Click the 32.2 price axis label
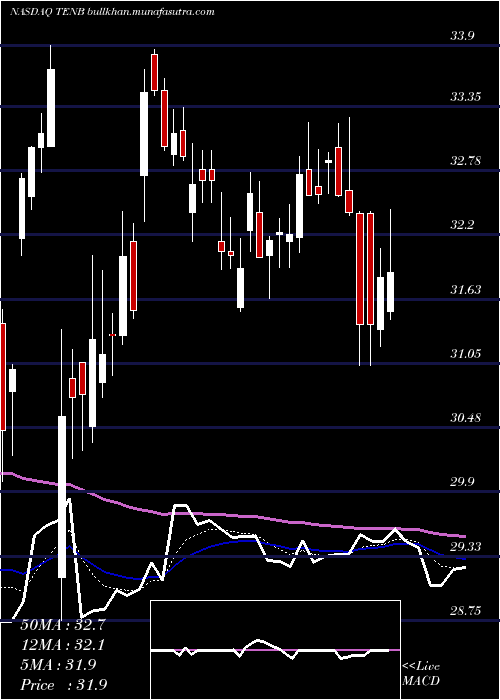The height and width of the screenshot is (700, 500). click(x=462, y=225)
